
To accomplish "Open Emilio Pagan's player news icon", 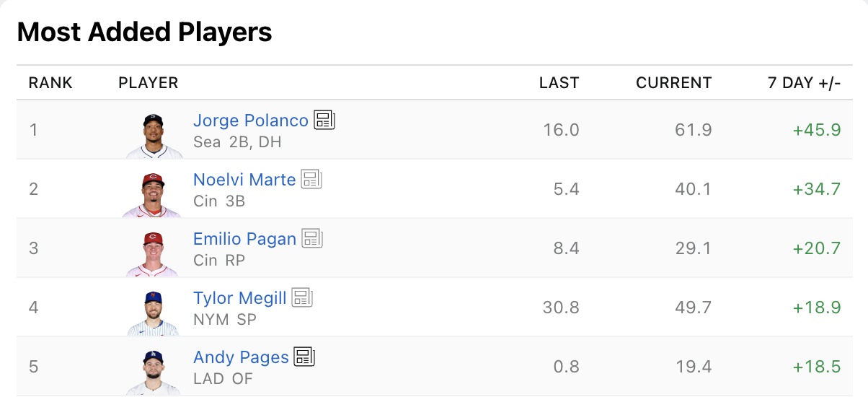I will pos(311,238).
